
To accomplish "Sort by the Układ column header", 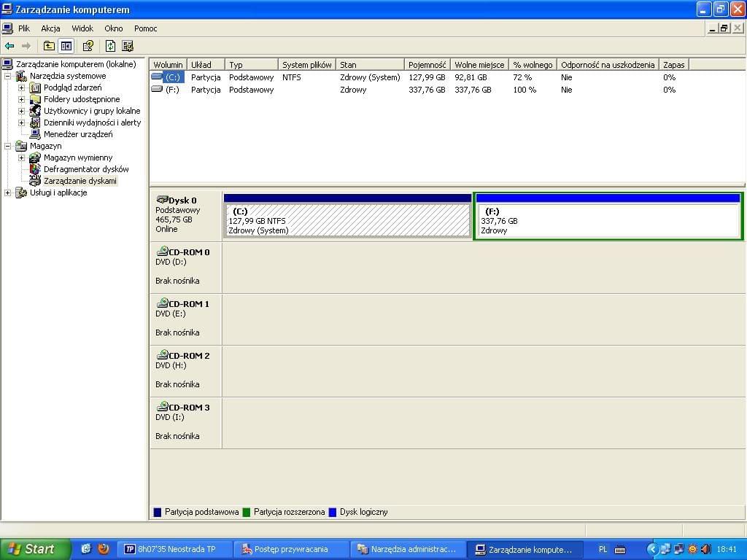I will pyautogui.click(x=205, y=65).
